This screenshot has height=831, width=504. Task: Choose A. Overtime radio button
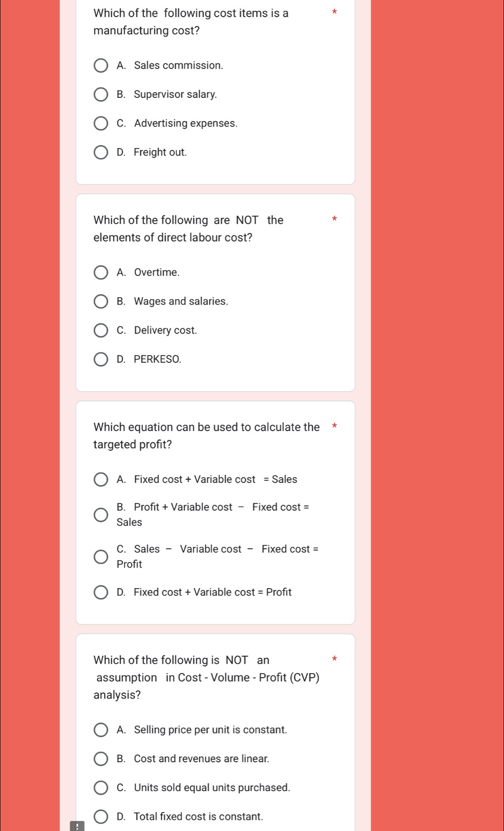click(x=101, y=273)
